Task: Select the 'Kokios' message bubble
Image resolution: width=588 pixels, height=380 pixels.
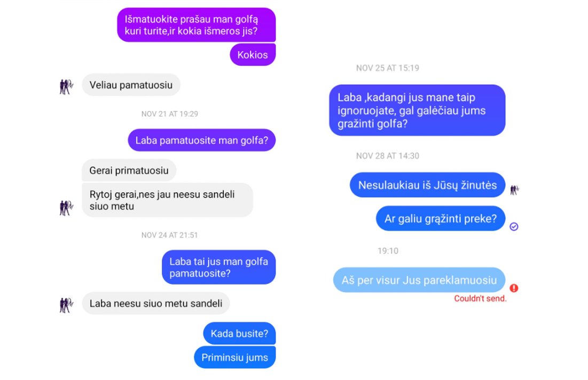Action: point(253,55)
